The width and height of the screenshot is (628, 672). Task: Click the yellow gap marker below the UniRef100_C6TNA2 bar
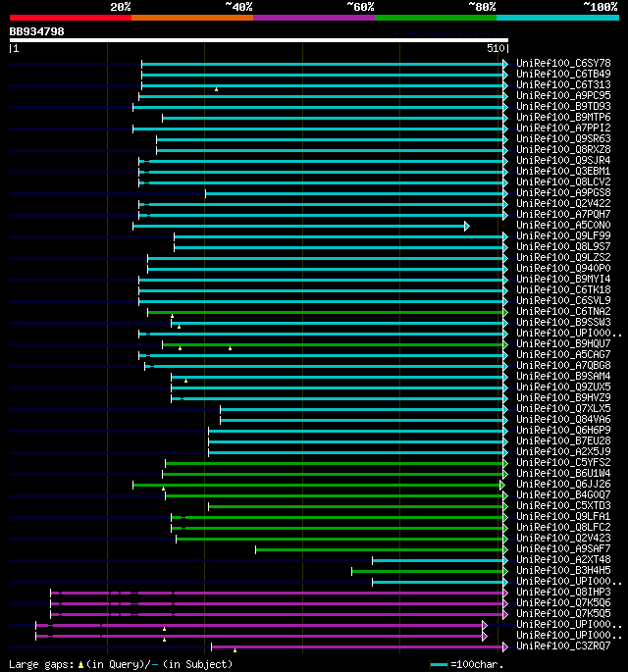click(173, 316)
